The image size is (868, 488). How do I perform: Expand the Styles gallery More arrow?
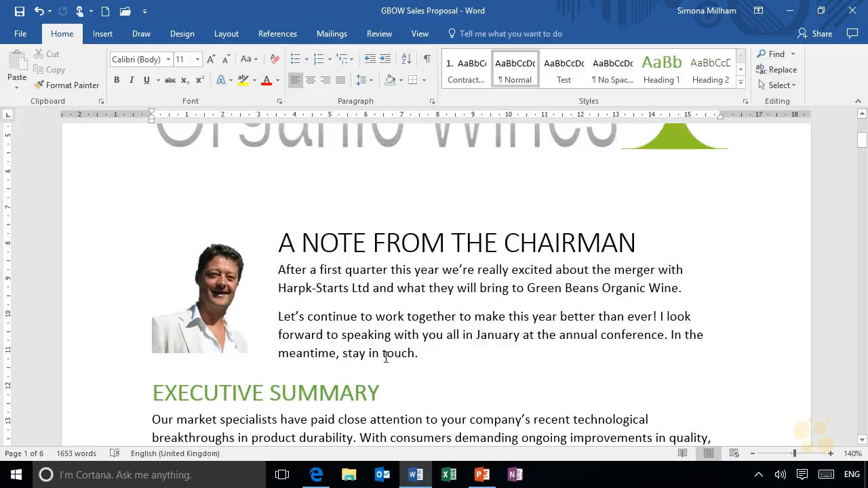741,82
